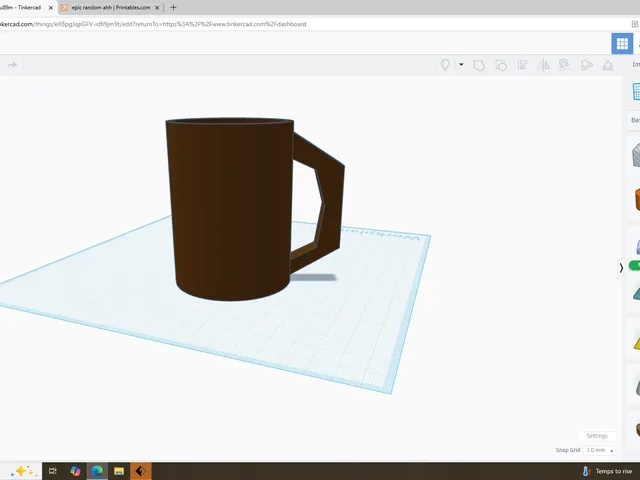
Task: Select the Workplane grid icon in the shapes panel
Action: [636, 91]
